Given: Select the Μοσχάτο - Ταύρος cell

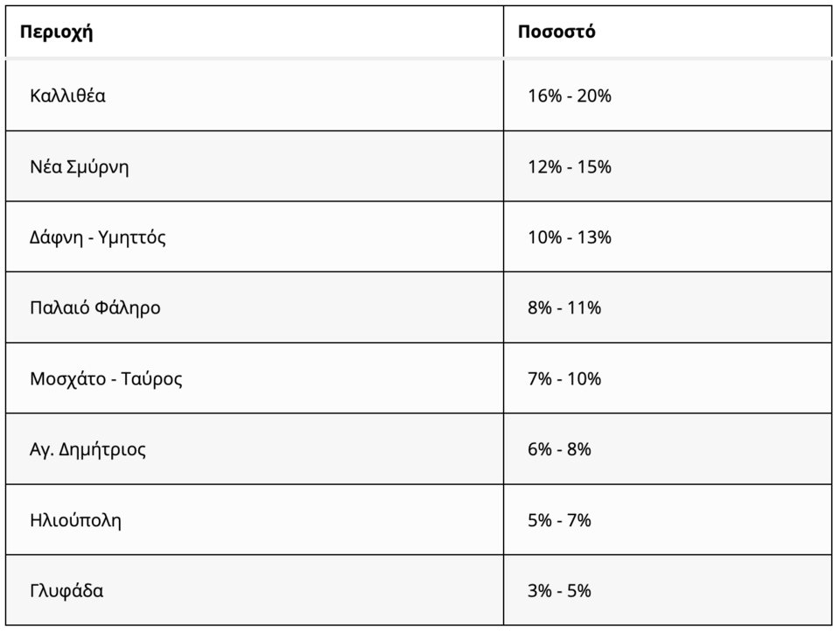Looking at the screenshot, I should click(106, 379).
